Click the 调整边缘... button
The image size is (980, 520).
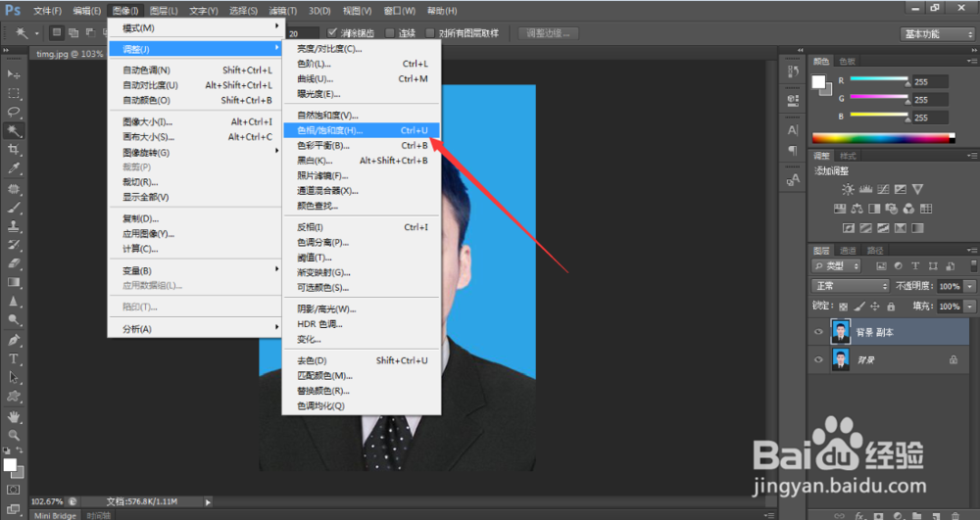point(548,33)
